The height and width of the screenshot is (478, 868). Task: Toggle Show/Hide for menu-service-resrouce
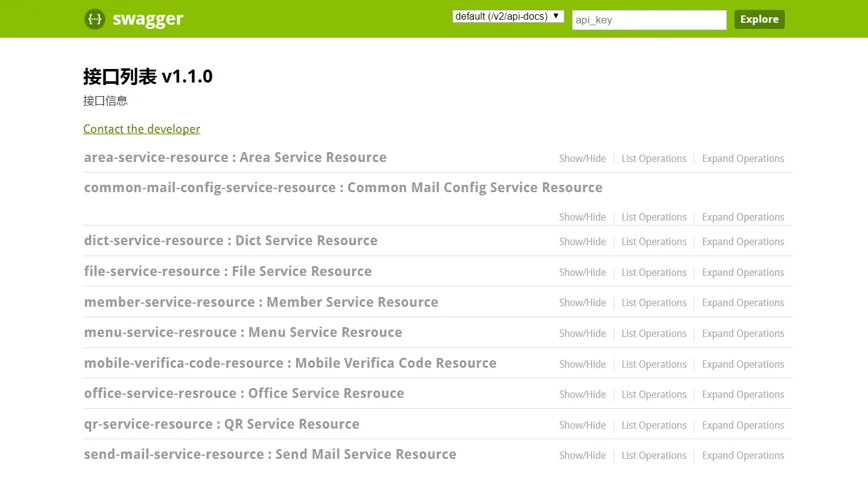coord(582,333)
